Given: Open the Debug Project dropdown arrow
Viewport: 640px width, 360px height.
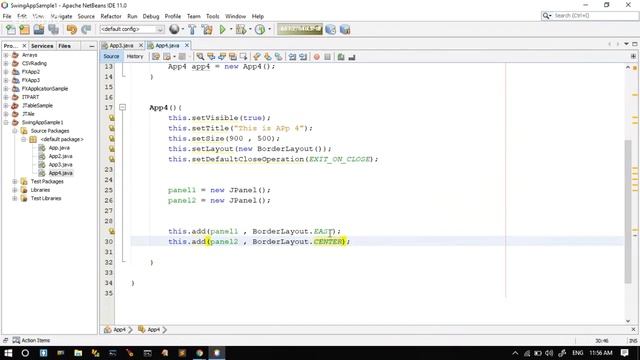Looking at the screenshot, I should pos(250,29).
